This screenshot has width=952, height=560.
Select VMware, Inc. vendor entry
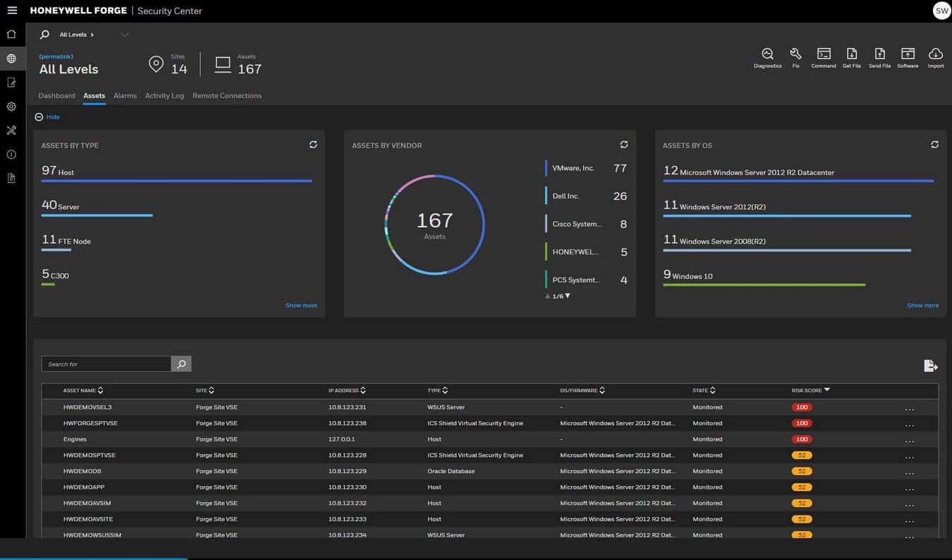pyautogui.click(x=586, y=168)
